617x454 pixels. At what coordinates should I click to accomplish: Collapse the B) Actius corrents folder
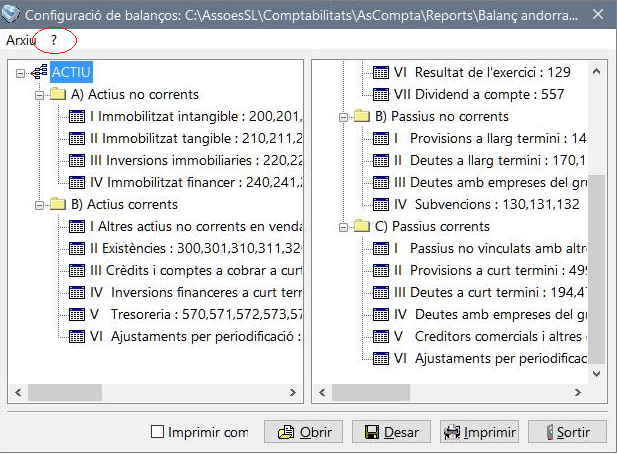click(39, 205)
